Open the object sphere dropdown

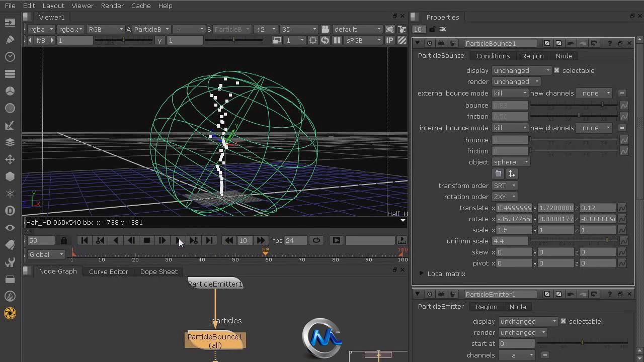click(511, 162)
